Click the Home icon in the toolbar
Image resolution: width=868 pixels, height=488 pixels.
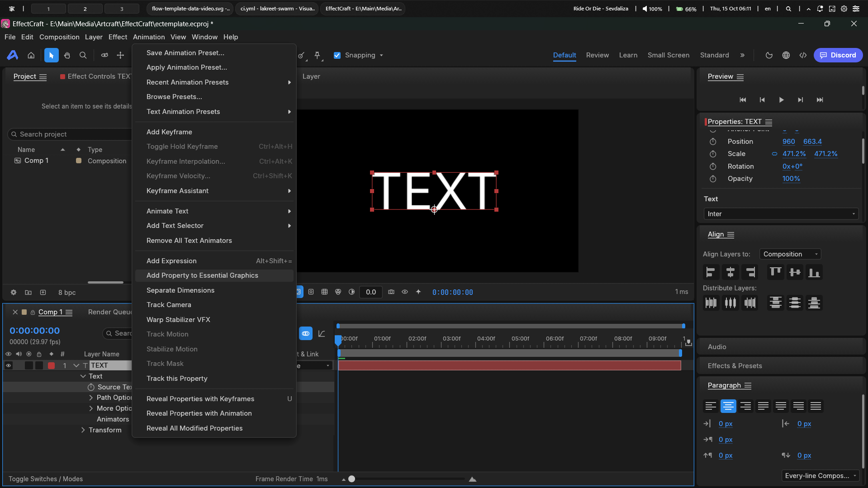31,55
